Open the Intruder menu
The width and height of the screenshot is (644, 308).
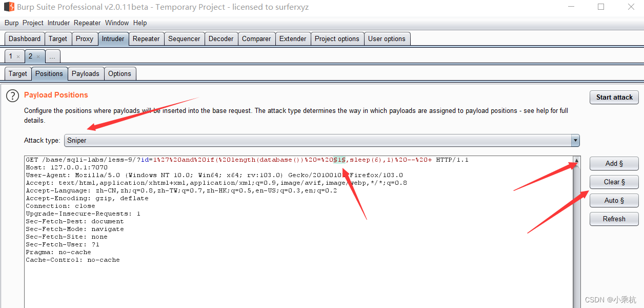click(58, 23)
